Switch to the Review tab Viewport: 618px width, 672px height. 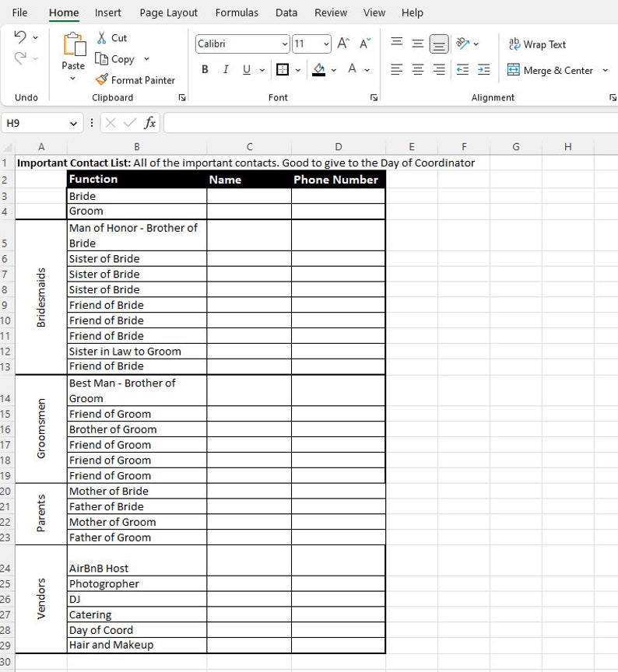331,13
